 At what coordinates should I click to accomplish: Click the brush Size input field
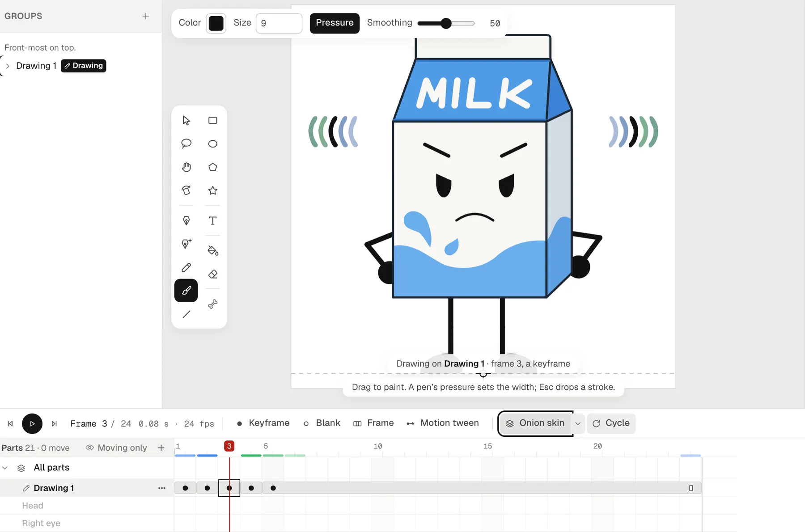279,23
